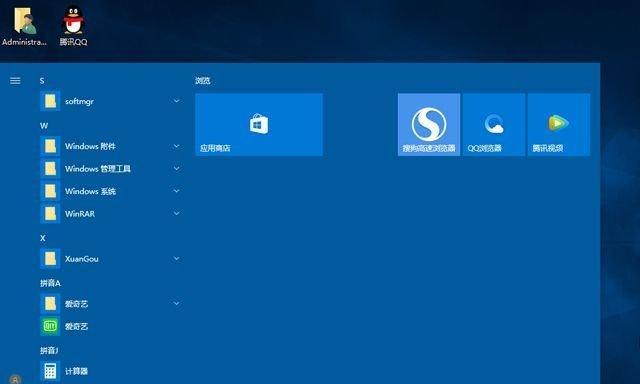Select the Windows 管理工具 folder entry
Viewport: 640px width, 384px height.
pyautogui.click(x=110, y=169)
